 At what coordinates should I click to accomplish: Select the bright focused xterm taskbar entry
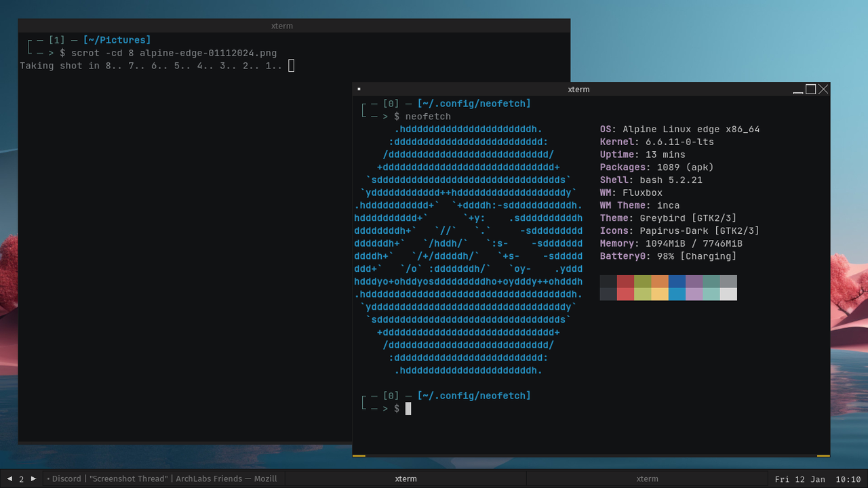click(406, 479)
